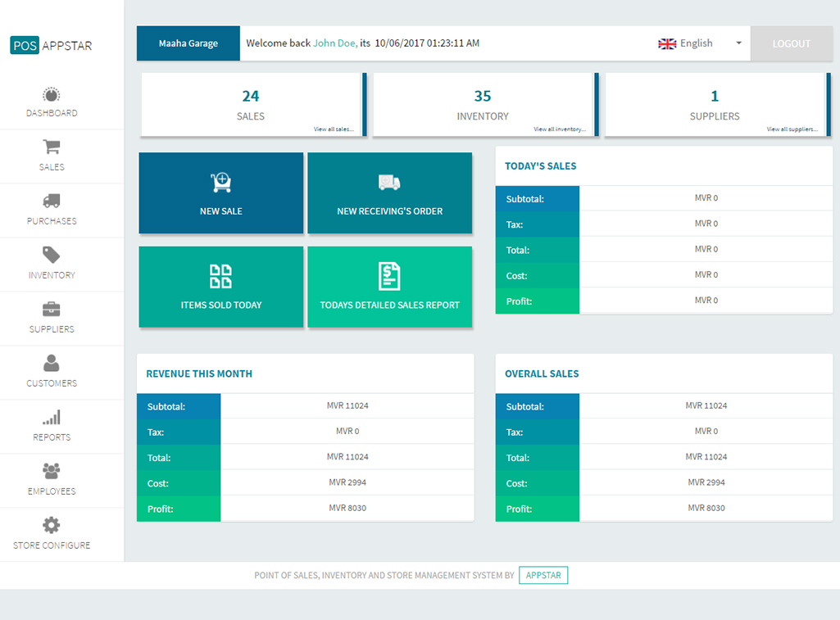Open the New Receiving's Order tile
The height and width of the screenshot is (620, 840).
pos(389,193)
